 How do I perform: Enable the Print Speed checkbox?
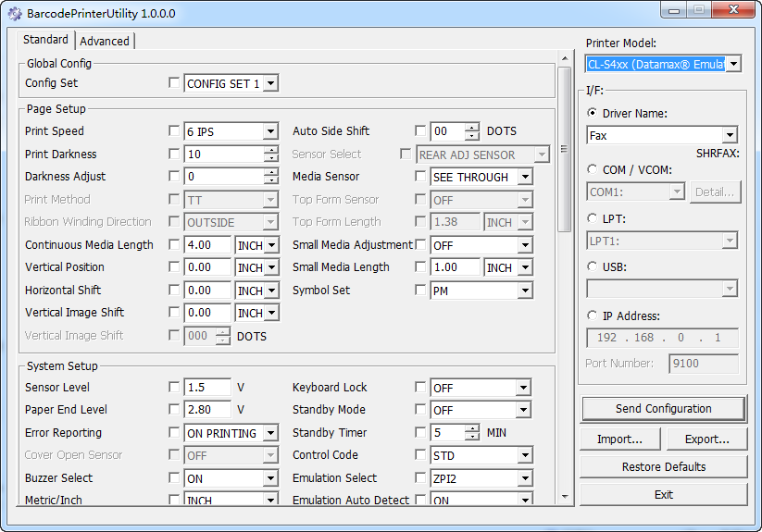174,131
